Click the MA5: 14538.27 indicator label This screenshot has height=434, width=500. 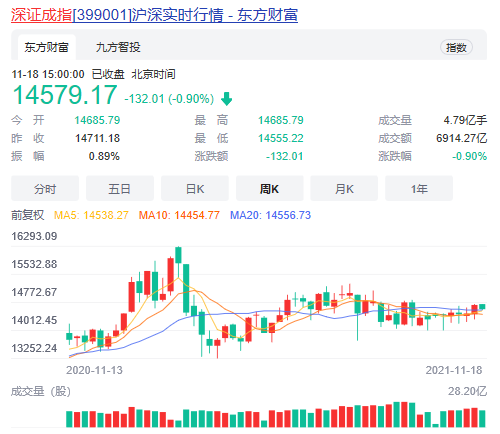click(x=91, y=215)
